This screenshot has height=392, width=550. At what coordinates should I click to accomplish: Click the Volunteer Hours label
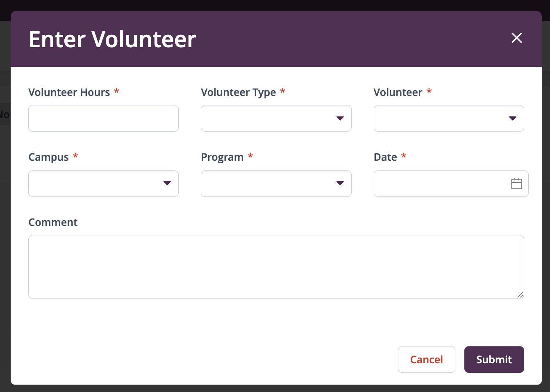click(x=69, y=92)
